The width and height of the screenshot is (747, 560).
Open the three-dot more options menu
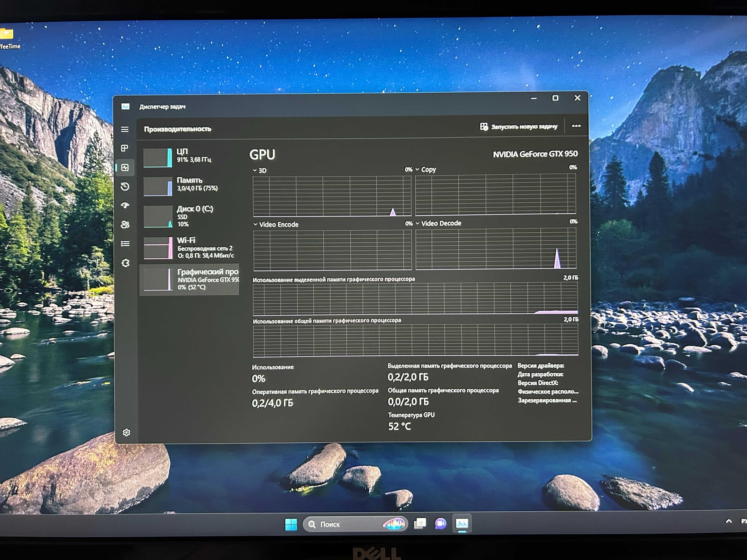pyautogui.click(x=576, y=126)
